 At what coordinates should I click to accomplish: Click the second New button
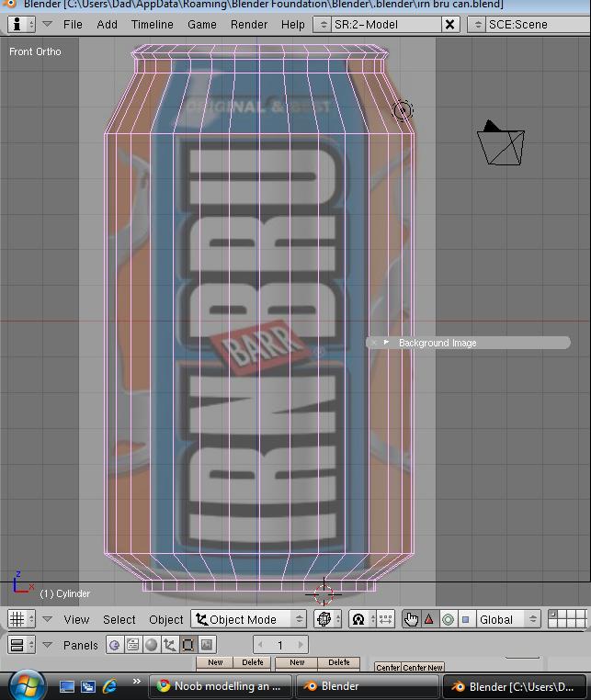pyautogui.click(x=297, y=662)
